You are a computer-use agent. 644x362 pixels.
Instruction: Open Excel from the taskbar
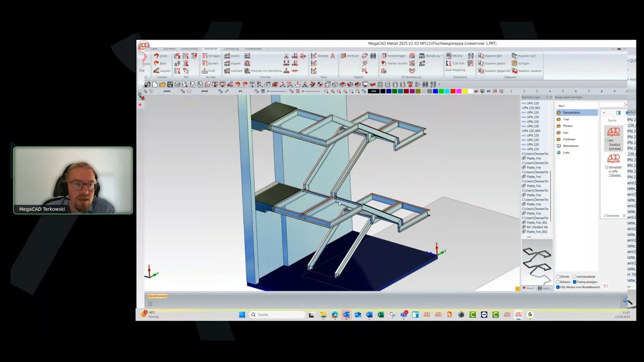pyautogui.click(x=381, y=315)
